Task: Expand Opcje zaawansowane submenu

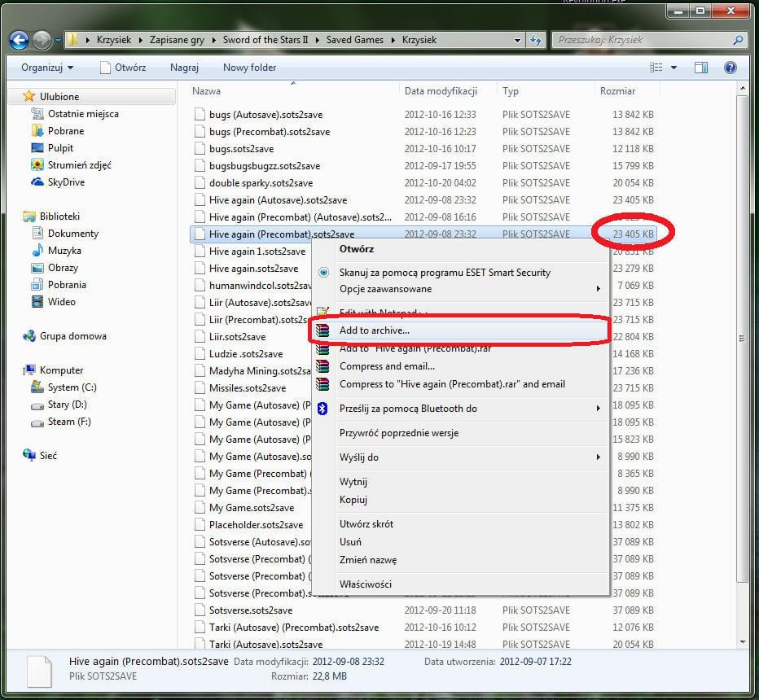Action: pyautogui.click(x=599, y=289)
